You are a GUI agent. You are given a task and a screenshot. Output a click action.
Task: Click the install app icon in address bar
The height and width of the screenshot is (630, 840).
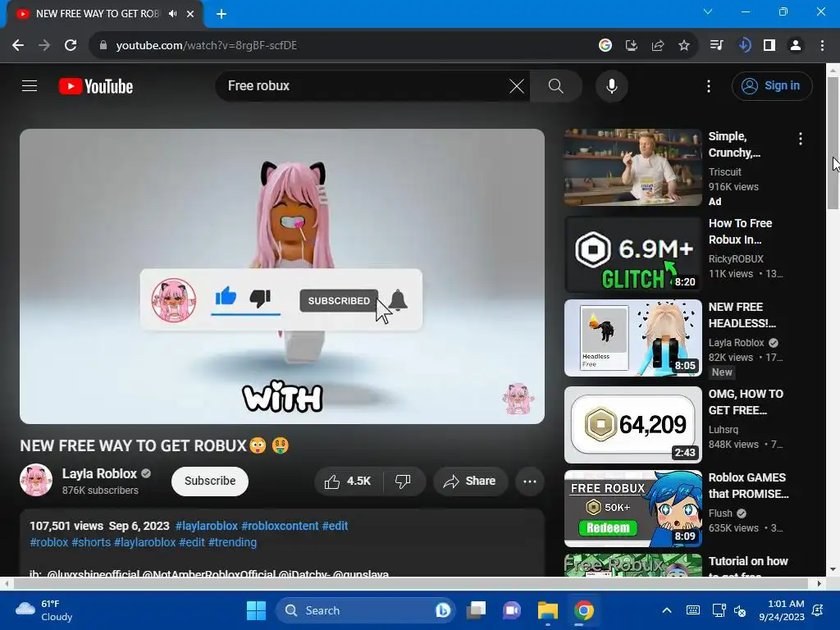632,46
